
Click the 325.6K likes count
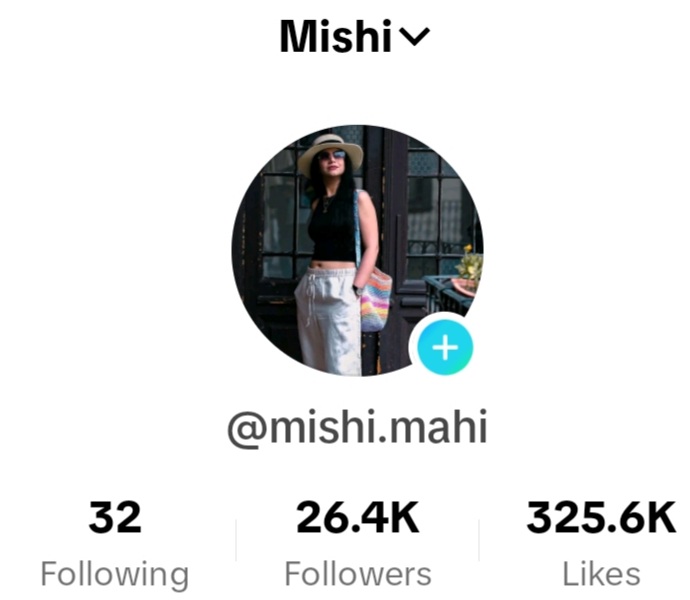pyautogui.click(x=601, y=517)
